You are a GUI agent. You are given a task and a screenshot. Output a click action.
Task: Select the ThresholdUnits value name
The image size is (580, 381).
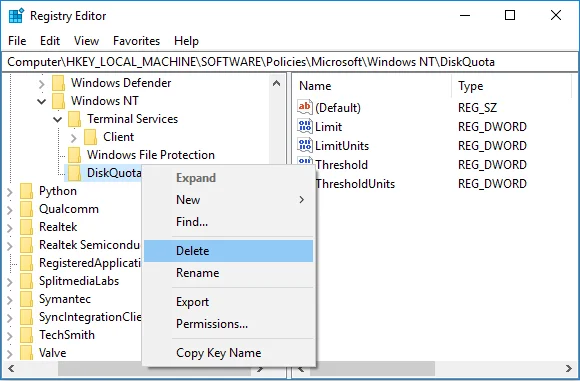355,184
